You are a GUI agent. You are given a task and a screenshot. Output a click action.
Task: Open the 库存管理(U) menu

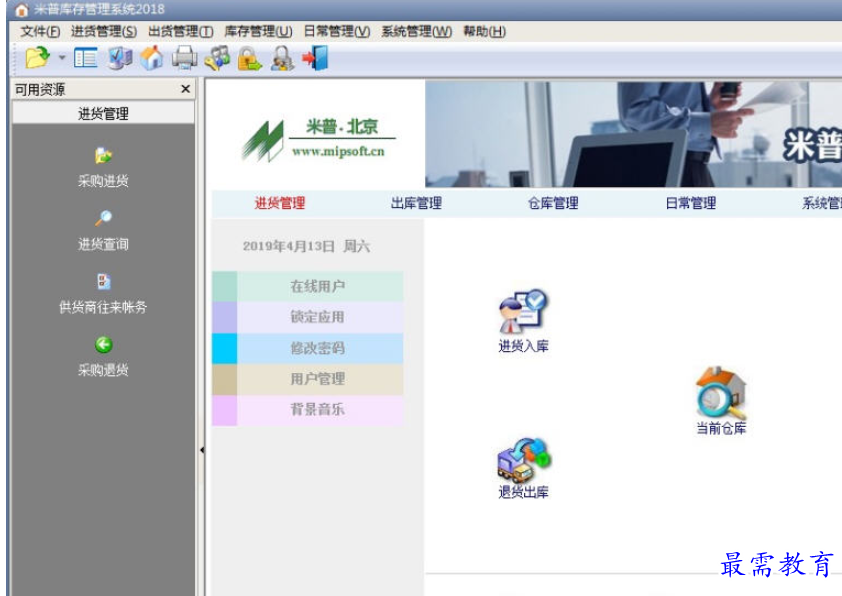click(x=258, y=32)
